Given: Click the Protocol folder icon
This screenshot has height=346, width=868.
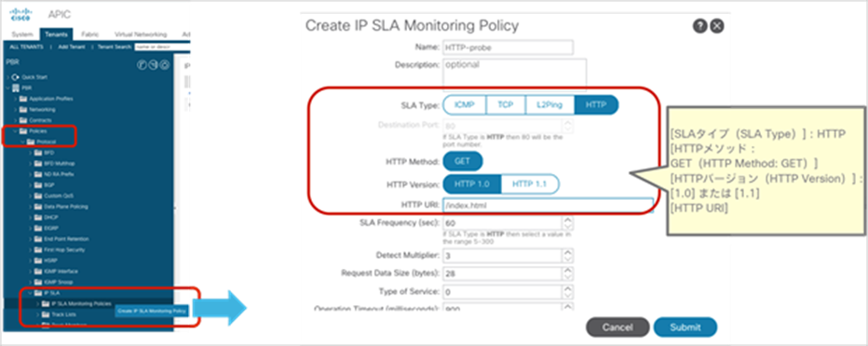Looking at the screenshot, I should click(31, 141).
